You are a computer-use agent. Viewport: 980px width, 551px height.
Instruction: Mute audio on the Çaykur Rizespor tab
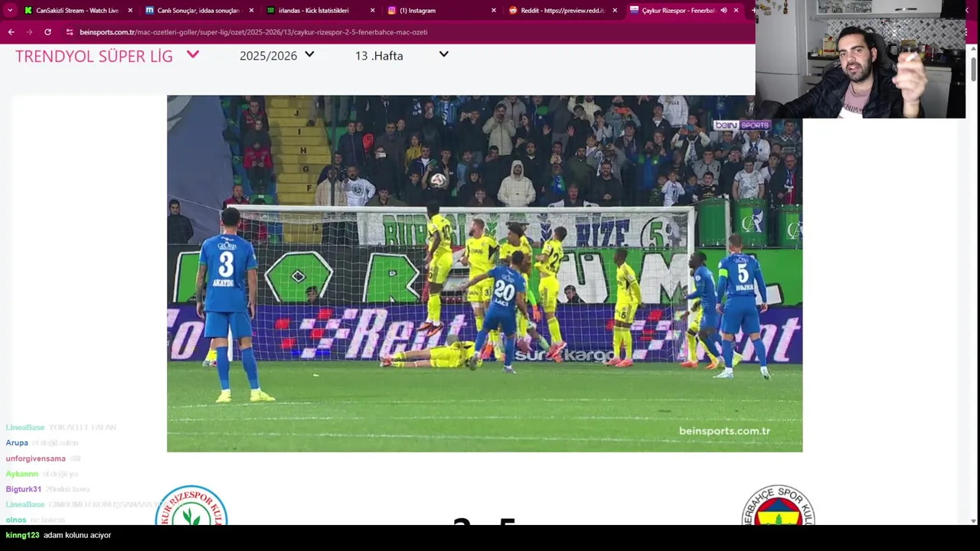point(724,11)
